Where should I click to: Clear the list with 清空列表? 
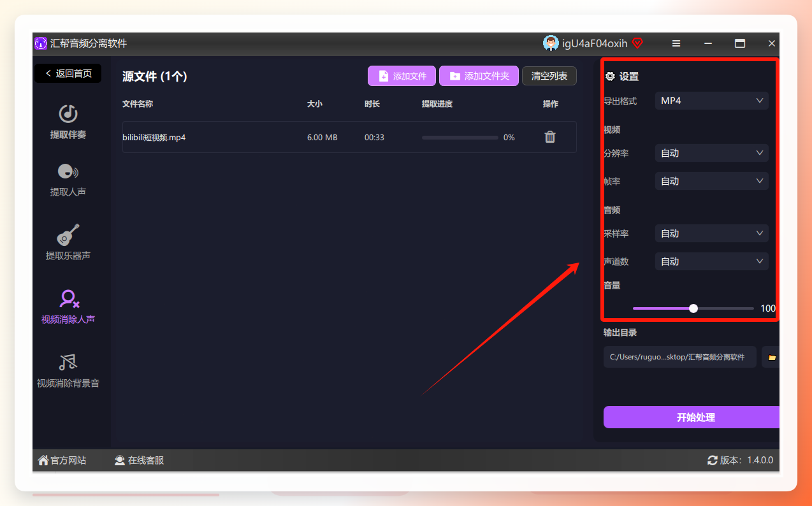click(549, 76)
